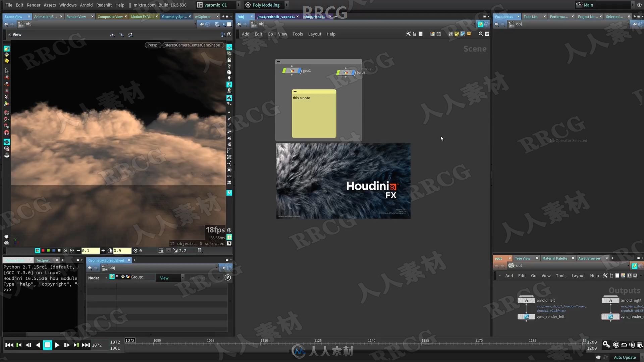Toggle alpha channel display in render toolbar
This screenshot has height=362, width=644.
(59, 250)
